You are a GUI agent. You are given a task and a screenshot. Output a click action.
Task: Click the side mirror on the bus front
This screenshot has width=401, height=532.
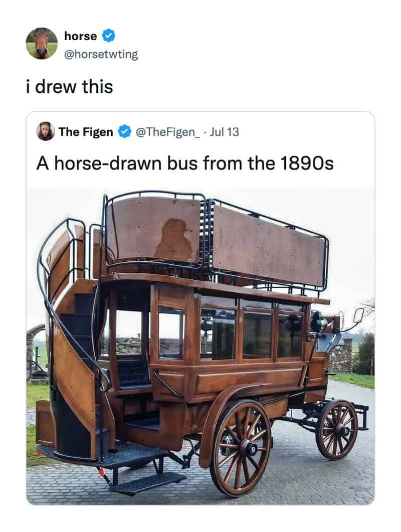[358, 315]
